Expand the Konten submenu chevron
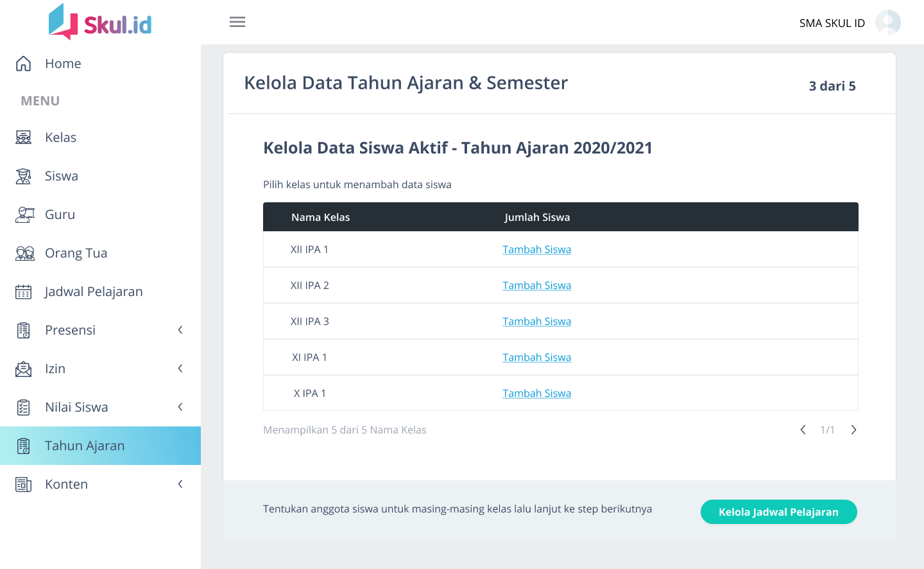924x569 pixels. (180, 484)
